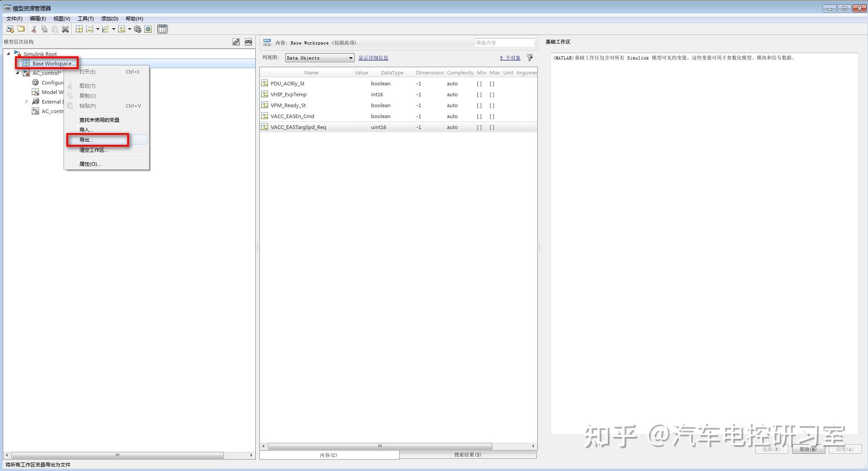Collapse the Simulink Root tree node

tap(8, 54)
